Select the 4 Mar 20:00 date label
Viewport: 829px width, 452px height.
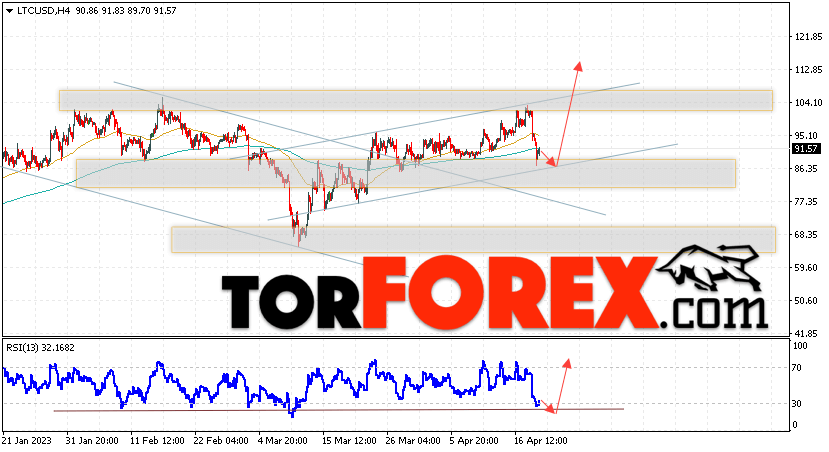click(283, 440)
